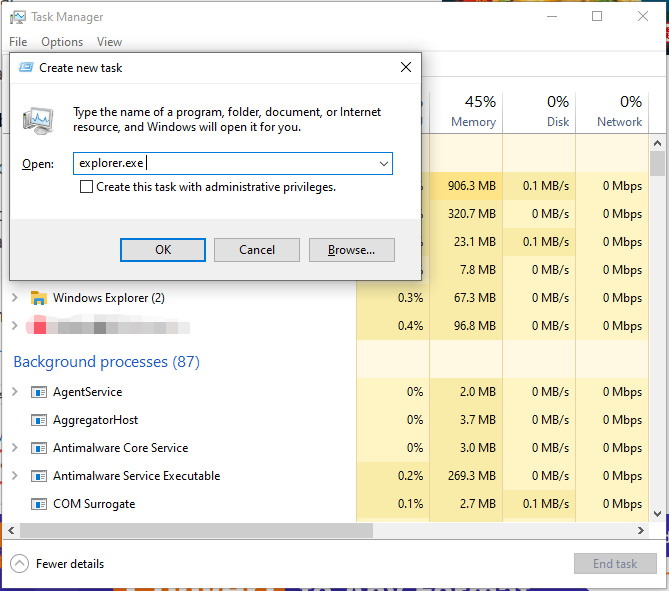The image size is (669, 591).
Task: Click the 0.3% CPU cell for Windows Explorer
Action: [393, 298]
